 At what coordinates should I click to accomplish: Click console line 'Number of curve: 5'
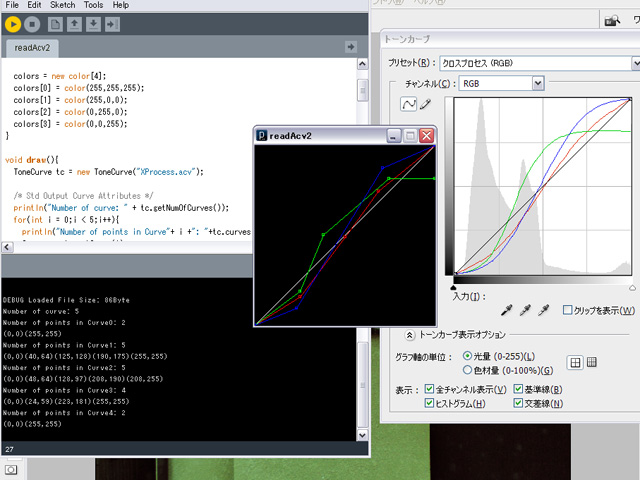(x=41, y=311)
